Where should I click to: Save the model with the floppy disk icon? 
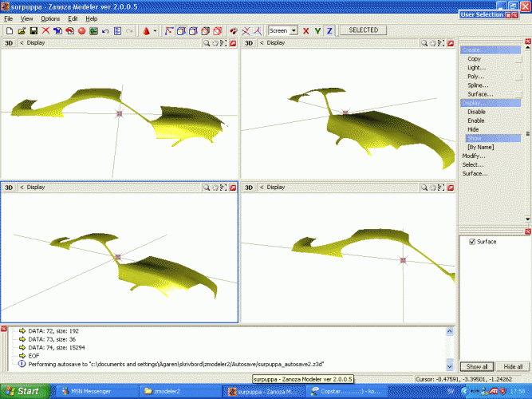pyautogui.click(x=33, y=31)
